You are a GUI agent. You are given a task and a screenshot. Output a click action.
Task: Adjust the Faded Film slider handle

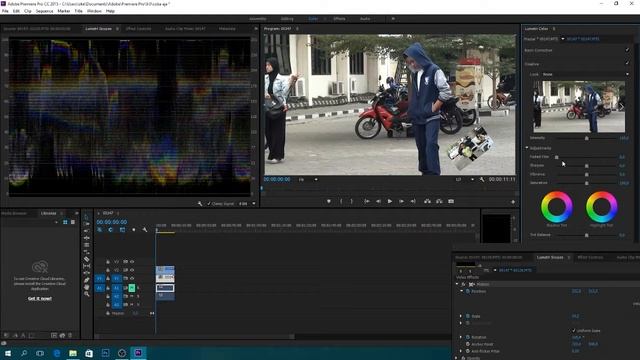tap(556, 157)
